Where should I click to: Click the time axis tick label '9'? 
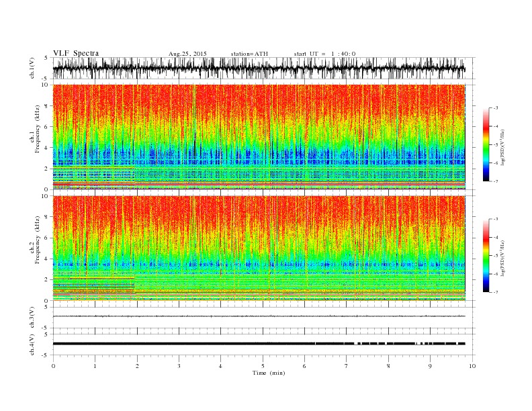tap(430, 366)
